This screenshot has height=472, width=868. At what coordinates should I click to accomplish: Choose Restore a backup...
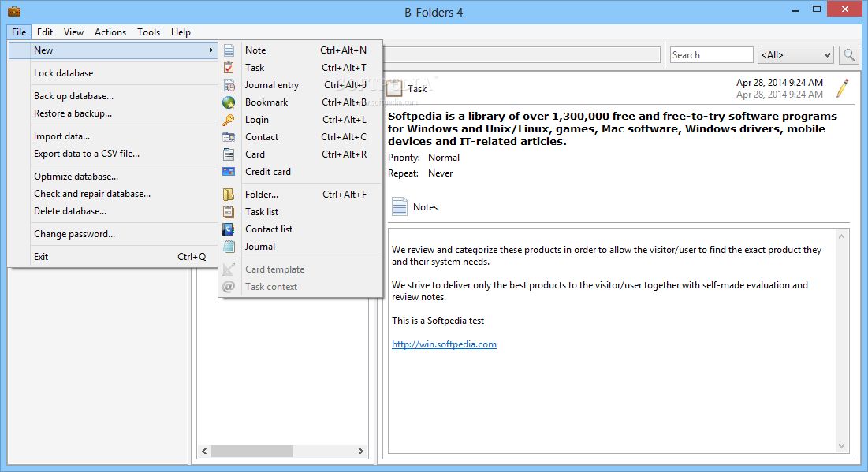113,113
